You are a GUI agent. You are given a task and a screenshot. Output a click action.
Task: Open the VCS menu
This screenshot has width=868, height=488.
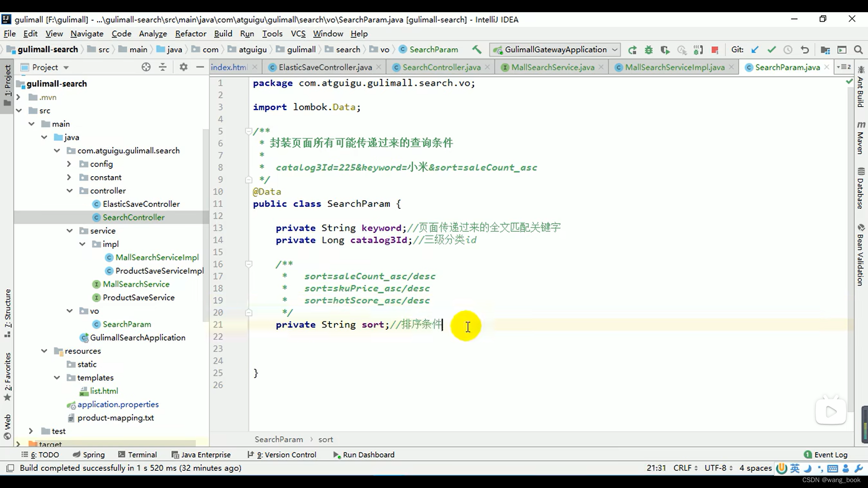pos(298,33)
